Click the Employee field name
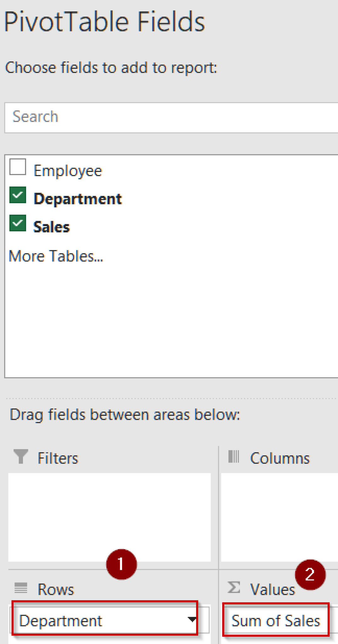The height and width of the screenshot is (644, 338). click(68, 170)
